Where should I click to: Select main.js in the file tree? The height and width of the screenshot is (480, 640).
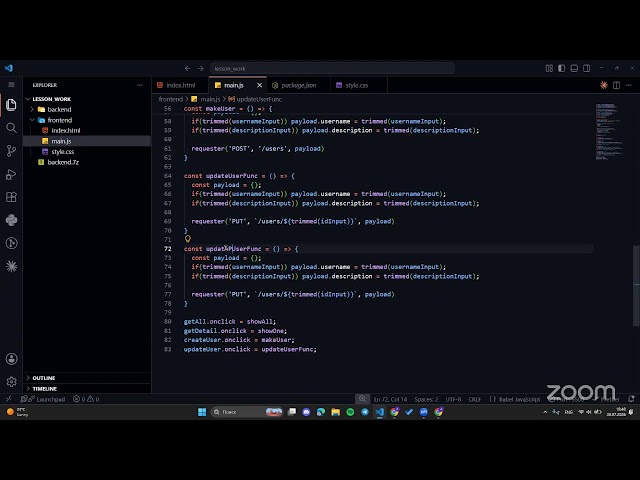pos(61,141)
